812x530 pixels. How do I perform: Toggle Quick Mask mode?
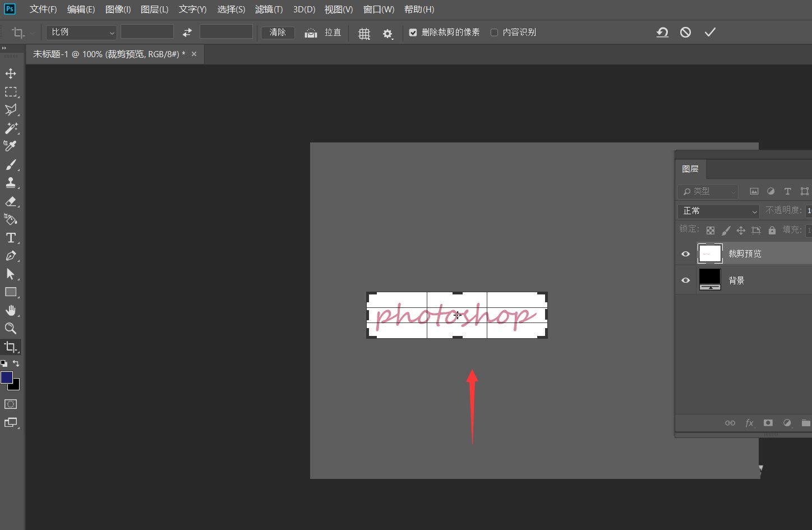pos(11,404)
